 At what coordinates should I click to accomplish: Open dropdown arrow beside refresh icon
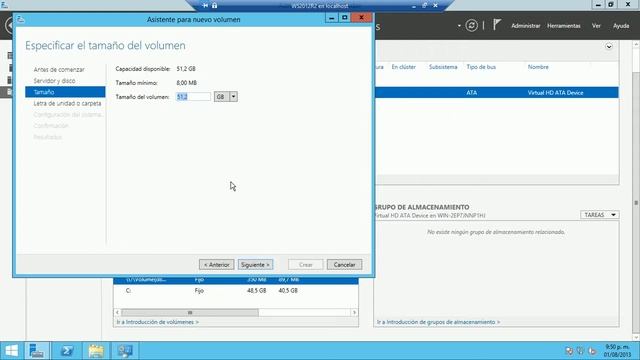(459, 26)
